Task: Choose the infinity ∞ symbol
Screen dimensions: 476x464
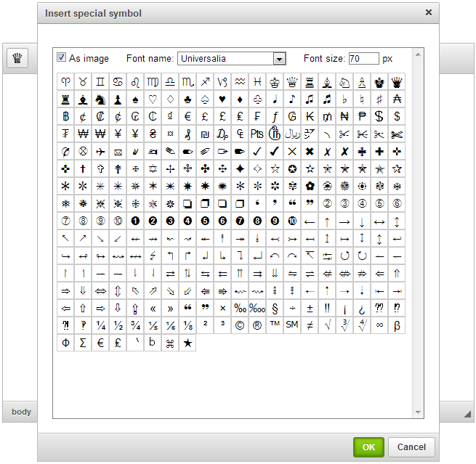Action: [379, 325]
